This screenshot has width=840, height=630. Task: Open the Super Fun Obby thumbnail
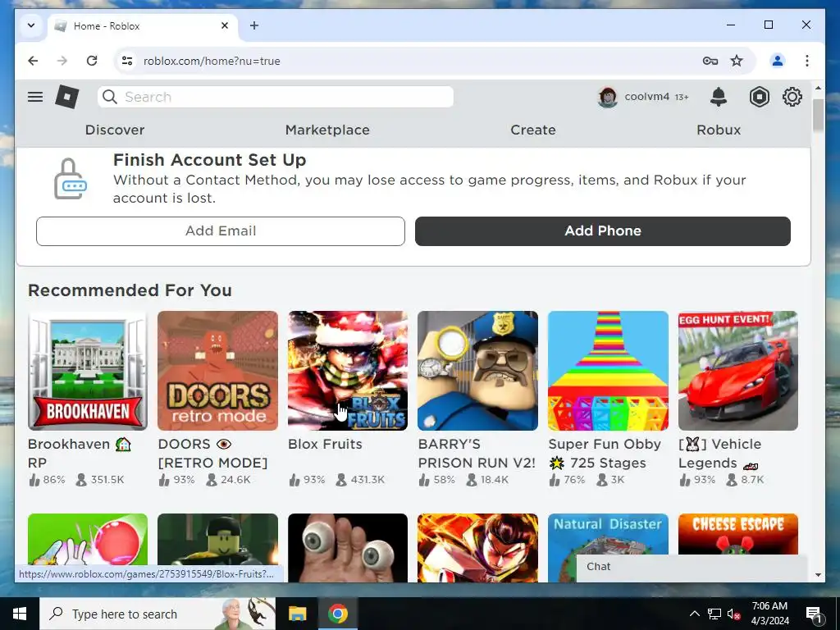pyautogui.click(x=608, y=371)
